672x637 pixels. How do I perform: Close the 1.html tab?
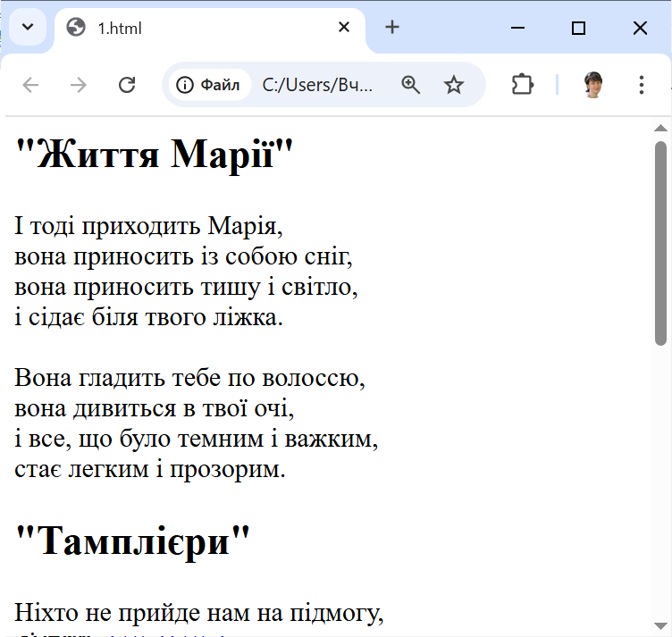pos(344,28)
